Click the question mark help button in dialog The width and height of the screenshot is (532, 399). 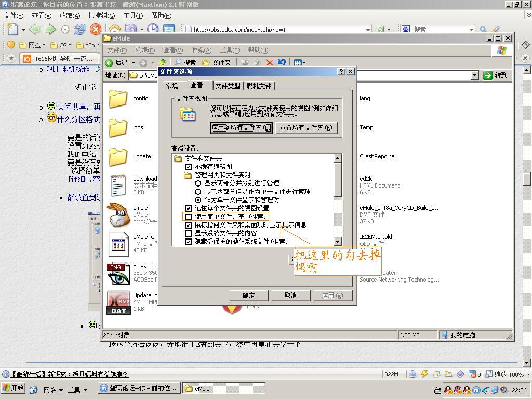[341, 72]
